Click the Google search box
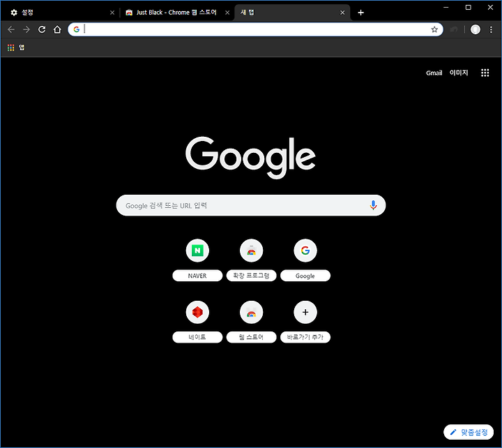This screenshot has width=502, height=448. [x=251, y=205]
